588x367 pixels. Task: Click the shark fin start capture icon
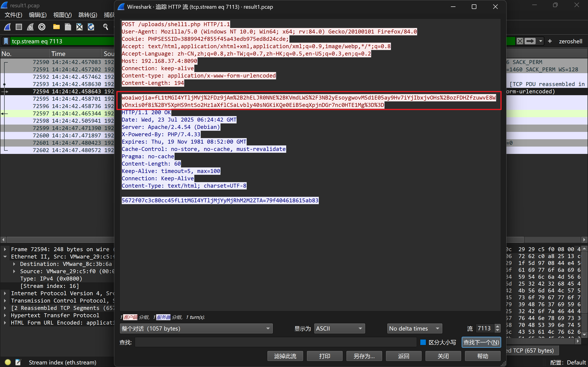(x=8, y=27)
